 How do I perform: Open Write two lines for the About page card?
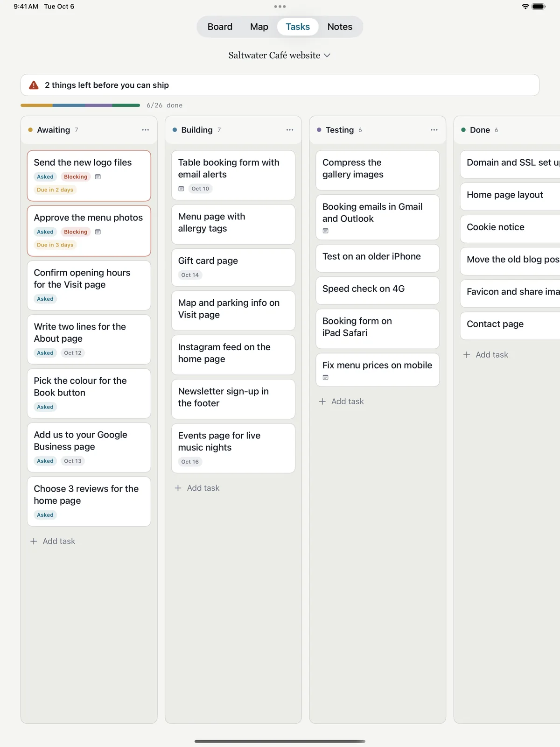[x=89, y=339]
